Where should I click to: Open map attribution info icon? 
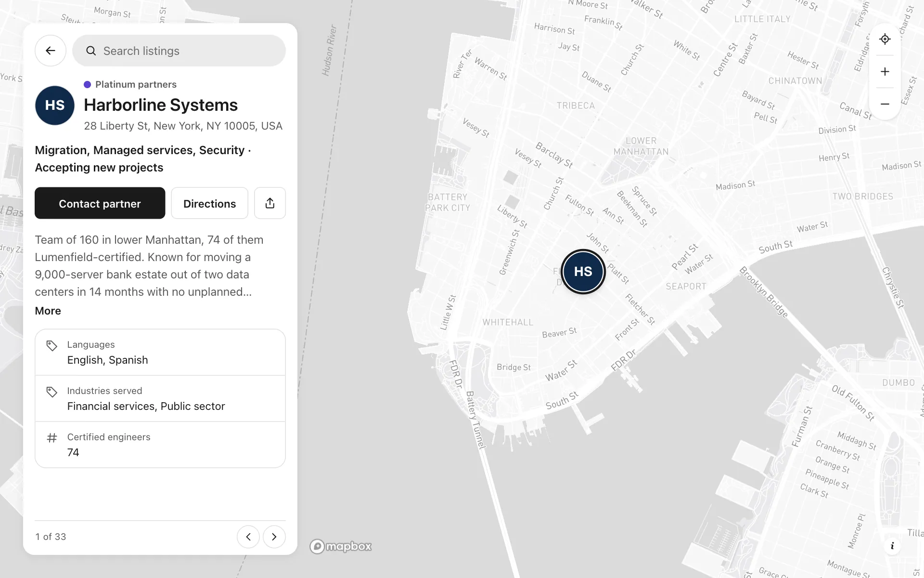point(892,546)
